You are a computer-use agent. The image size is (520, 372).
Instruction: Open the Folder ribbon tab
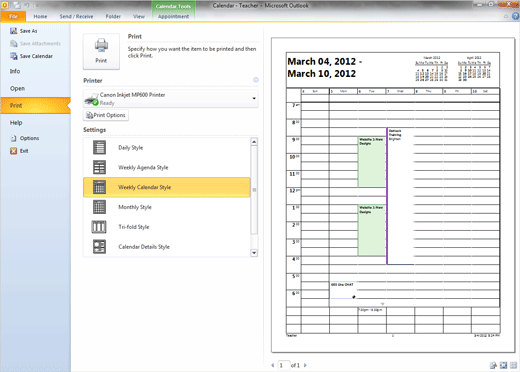[x=113, y=16]
